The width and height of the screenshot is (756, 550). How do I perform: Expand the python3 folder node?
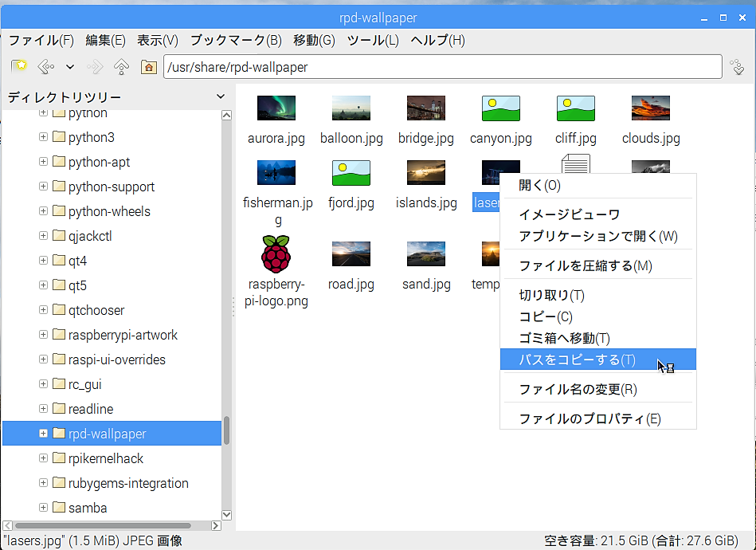[43, 137]
